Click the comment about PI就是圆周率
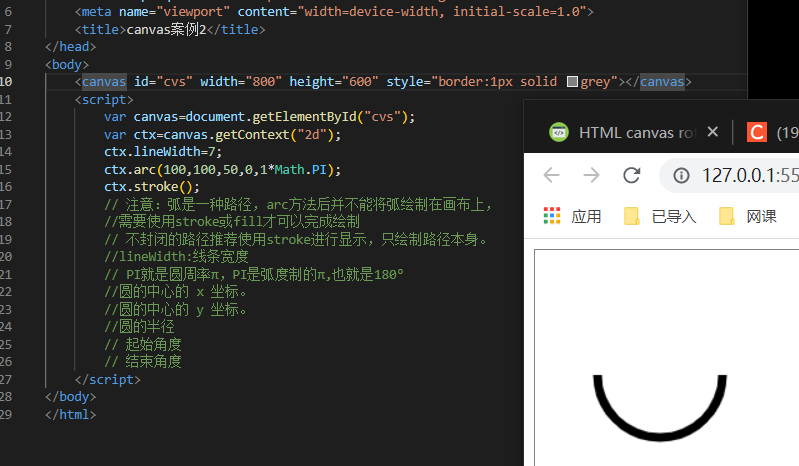The height and width of the screenshot is (466, 799). click(x=254, y=275)
